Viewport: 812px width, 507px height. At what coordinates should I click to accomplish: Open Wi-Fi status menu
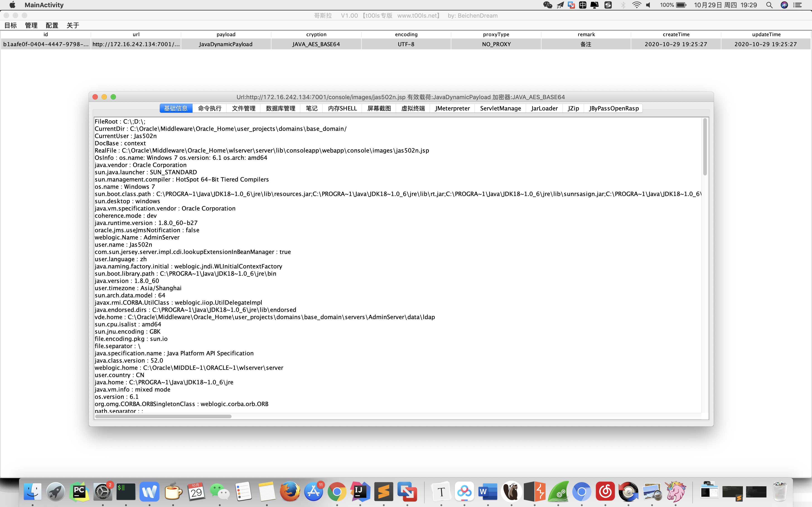coord(636,5)
